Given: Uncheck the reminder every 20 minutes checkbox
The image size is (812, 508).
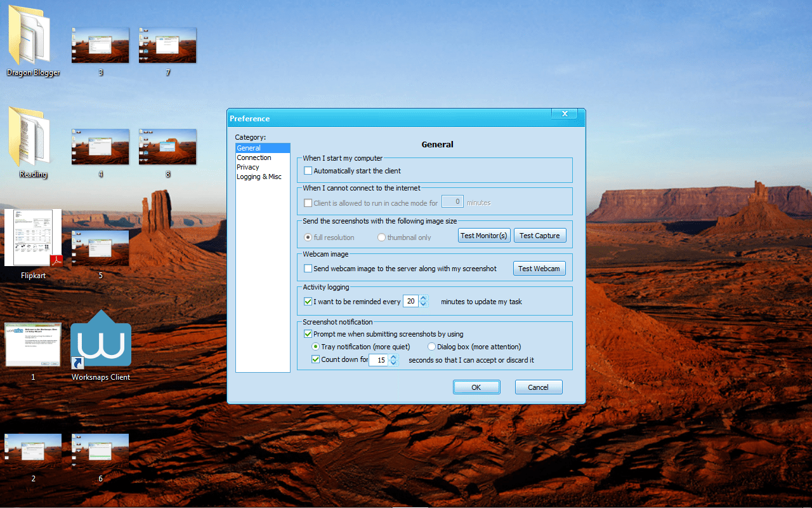Looking at the screenshot, I should pyautogui.click(x=308, y=302).
